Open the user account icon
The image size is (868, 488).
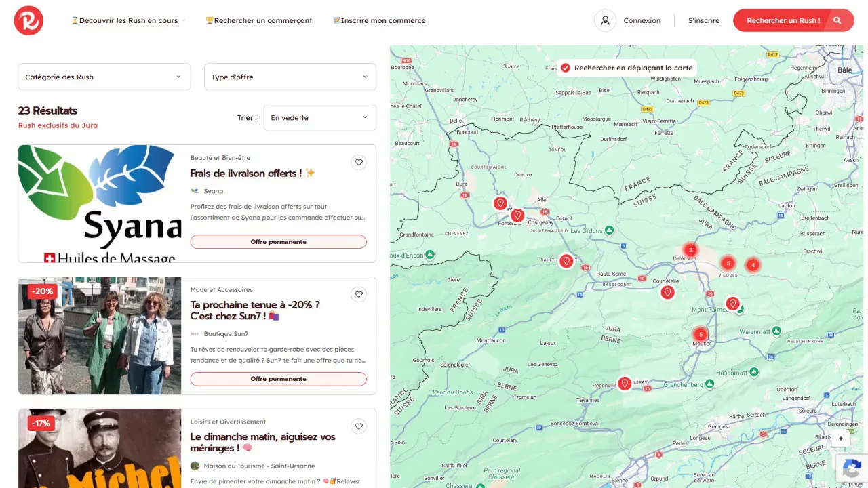pos(605,20)
